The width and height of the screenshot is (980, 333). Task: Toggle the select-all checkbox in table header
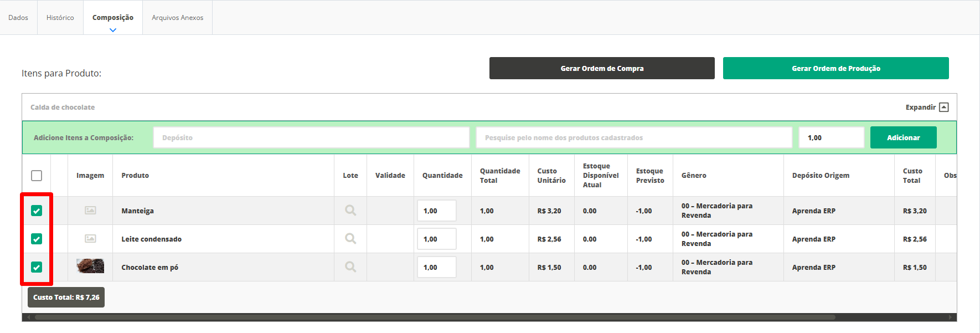37,176
